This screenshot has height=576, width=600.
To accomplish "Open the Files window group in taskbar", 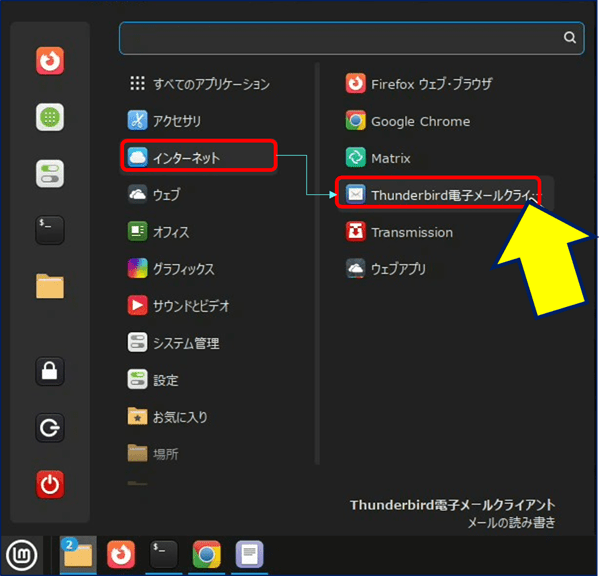I will 78,555.
